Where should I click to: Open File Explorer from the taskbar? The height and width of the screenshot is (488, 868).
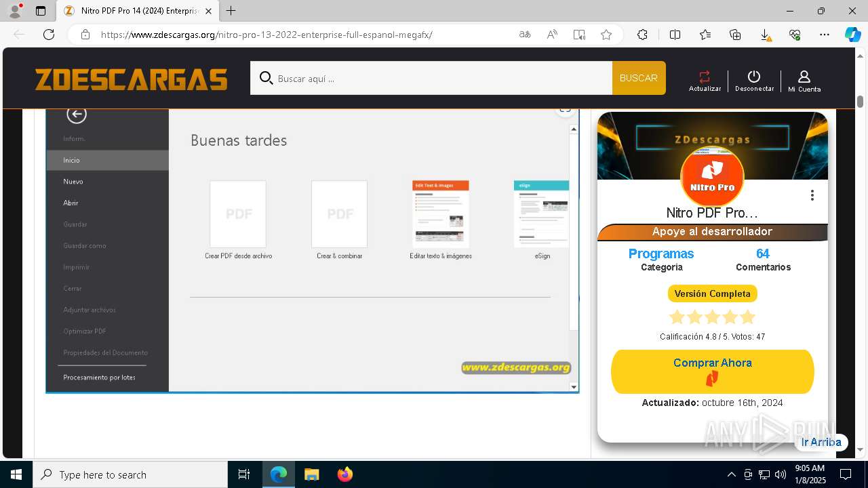[311, 474]
